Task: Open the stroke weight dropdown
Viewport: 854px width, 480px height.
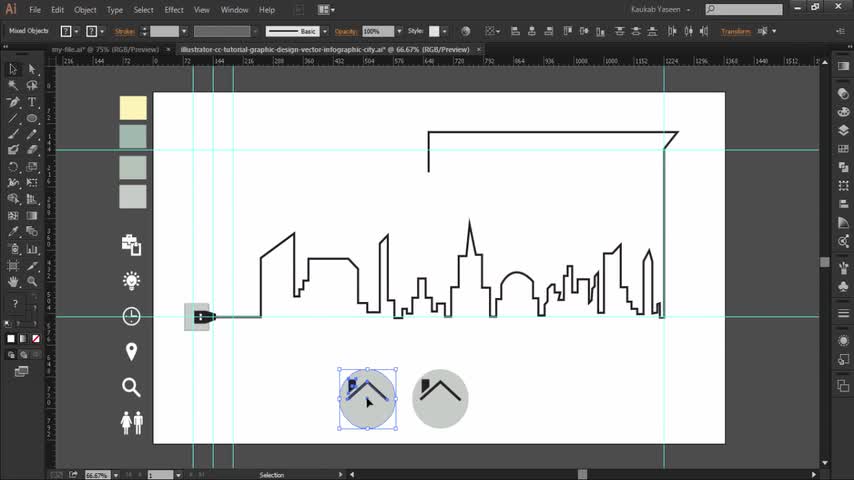Action: 185,31
